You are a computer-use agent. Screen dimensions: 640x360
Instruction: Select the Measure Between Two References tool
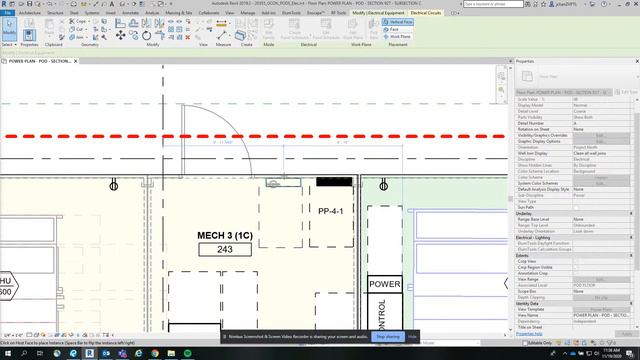pyautogui.click(x=221, y=36)
